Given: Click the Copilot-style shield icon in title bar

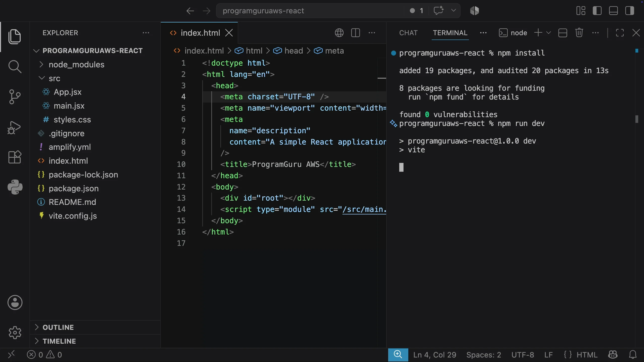Looking at the screenshot, I should (474, 11).
